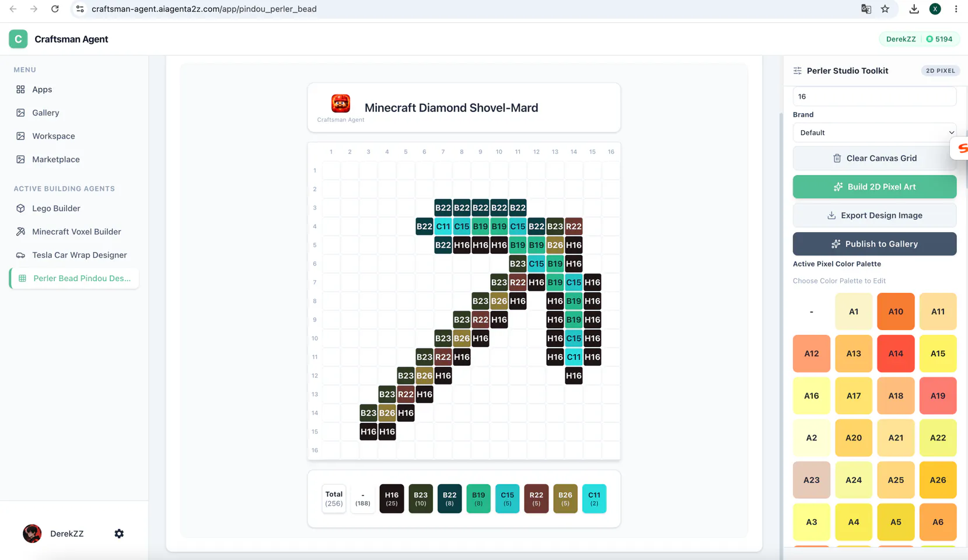Open the browser three-dot menu

956,9
